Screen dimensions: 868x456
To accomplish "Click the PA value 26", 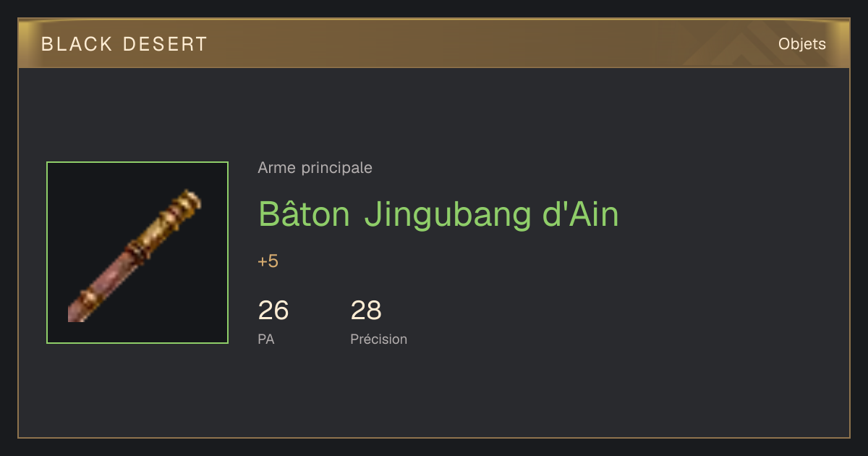I will point(273,311).
